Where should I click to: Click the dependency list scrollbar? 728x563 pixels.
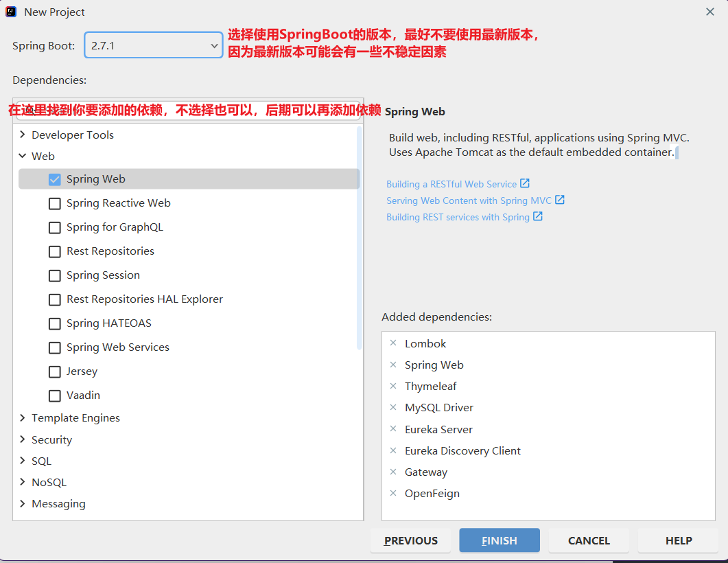point(359,238)
